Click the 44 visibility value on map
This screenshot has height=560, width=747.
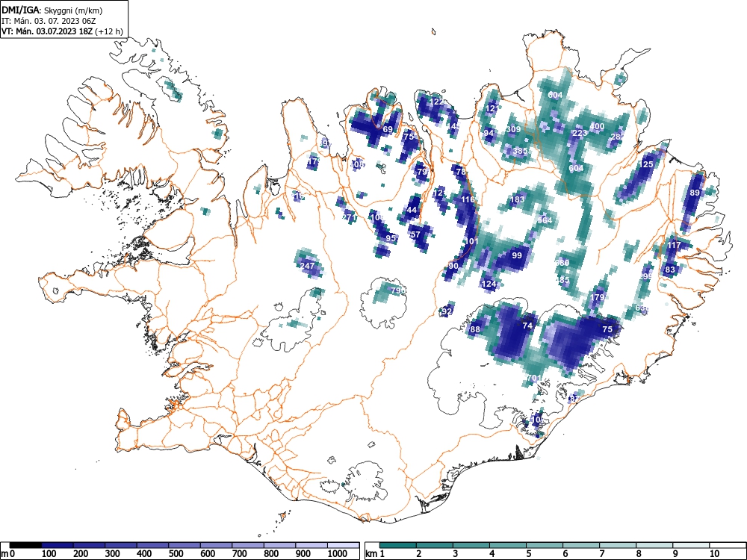[412, 210]
